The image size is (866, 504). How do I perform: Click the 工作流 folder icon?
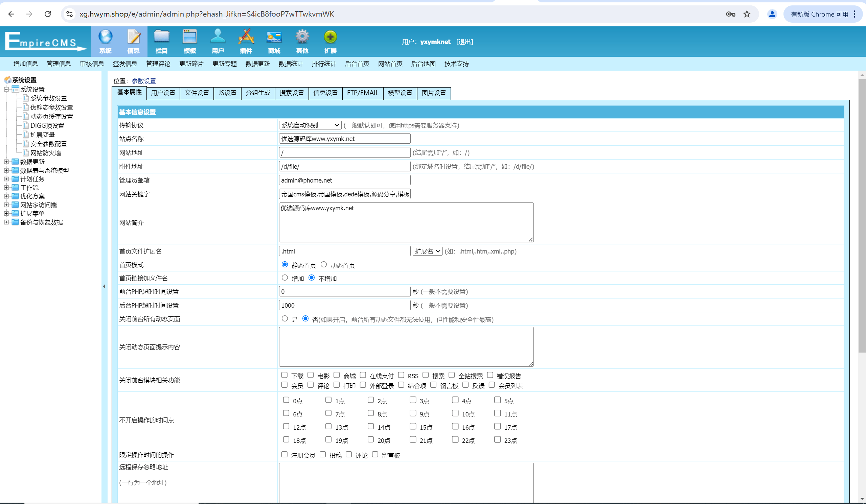[15, 188]
